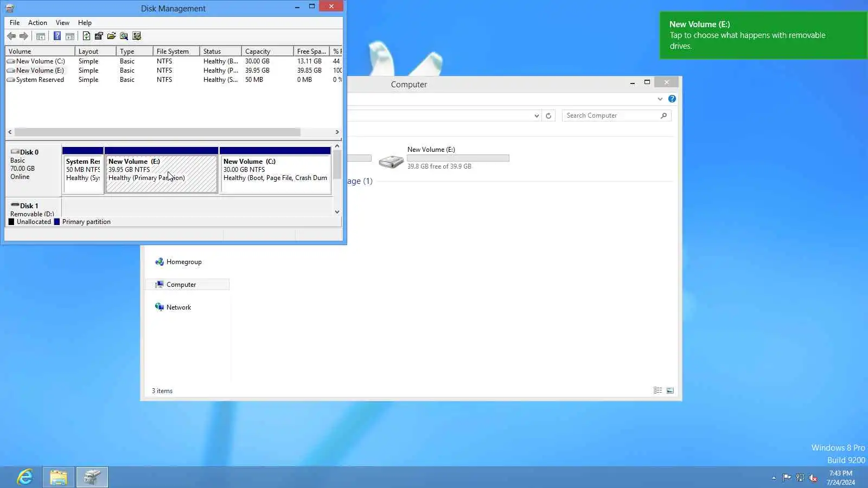Sort by the Free Space column header
This screenshot has width=868, height=488.
tap(311, 52)
